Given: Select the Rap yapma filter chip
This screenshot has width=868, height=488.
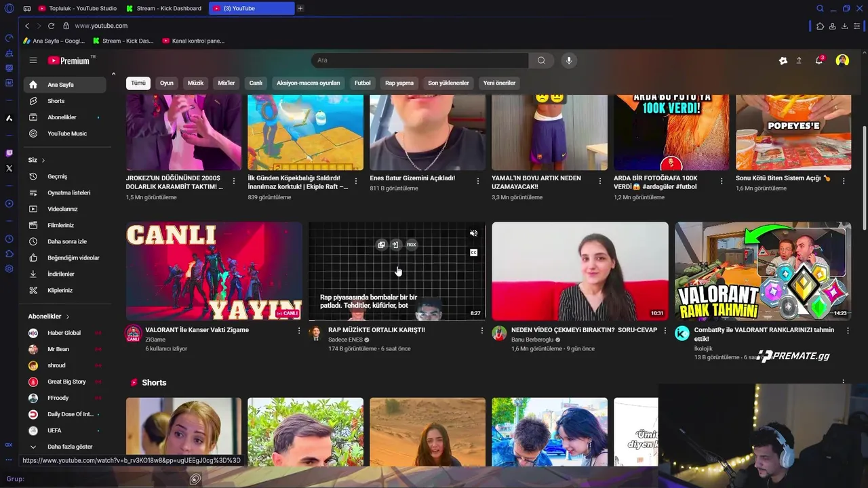Looking at the screenshot, I should point(399,83).
